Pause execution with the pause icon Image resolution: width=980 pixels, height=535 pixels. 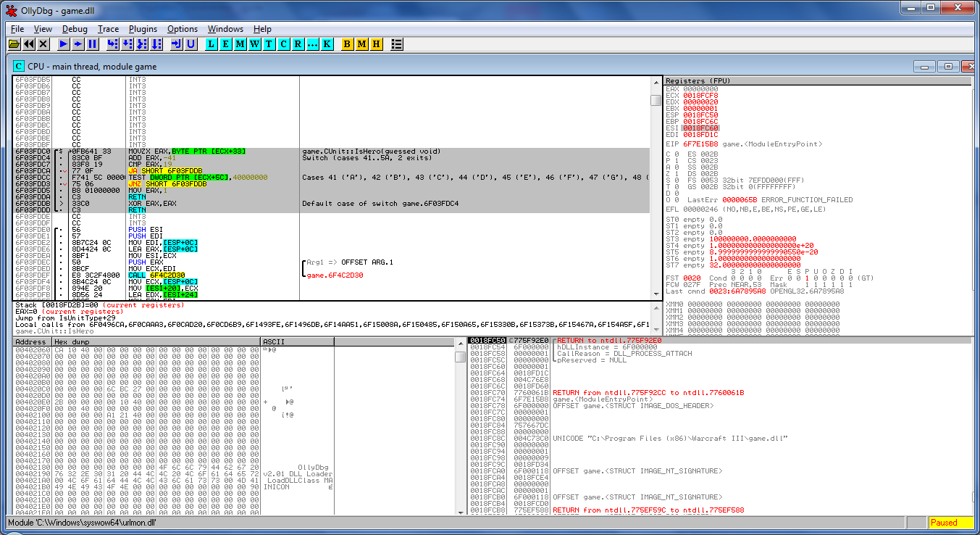(x=93, y=44)
